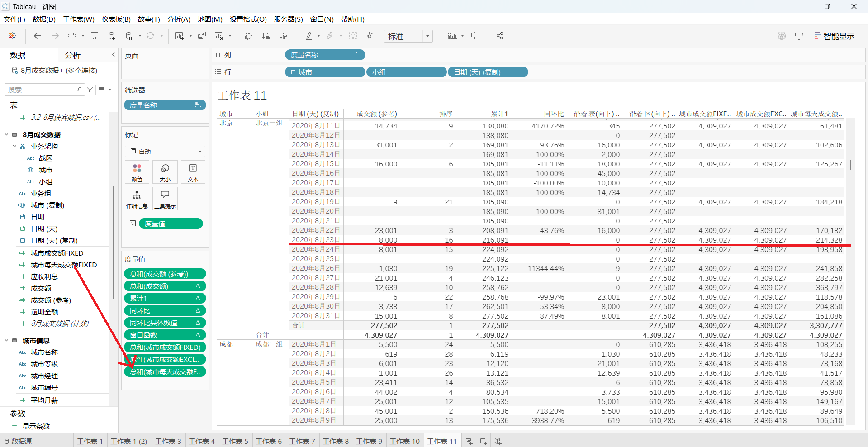Viewport: 868px width, 447px height.
Task: Open the Detail marks card
Action: [x=137, y=199]
